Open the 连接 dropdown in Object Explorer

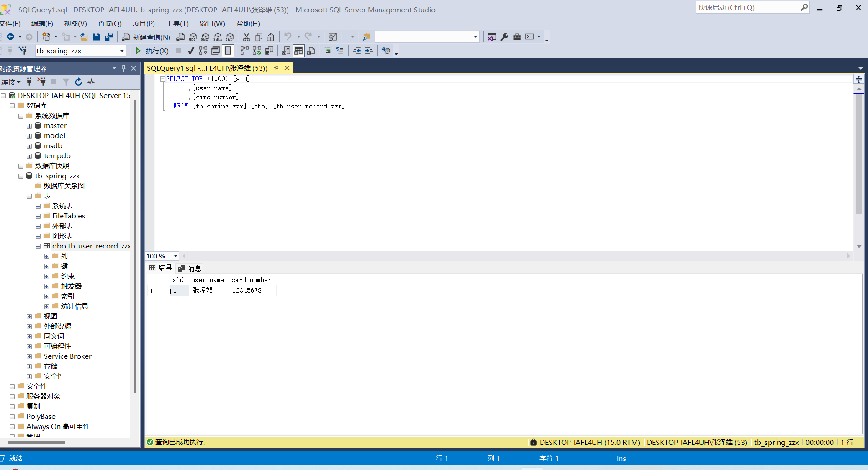point(10,82)
